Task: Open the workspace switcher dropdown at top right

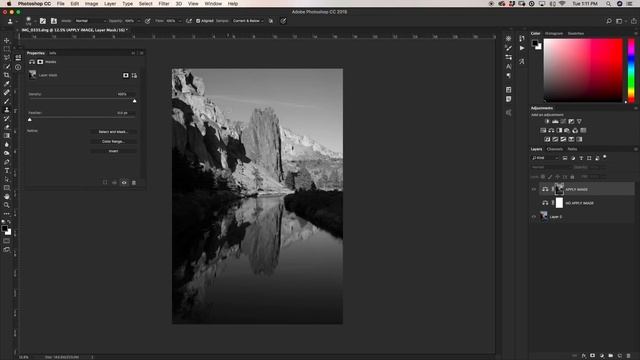Action: coord(620,21)
